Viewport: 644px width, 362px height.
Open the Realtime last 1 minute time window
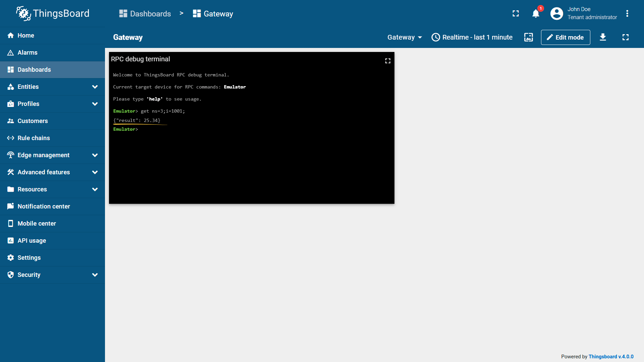(472, 37)
